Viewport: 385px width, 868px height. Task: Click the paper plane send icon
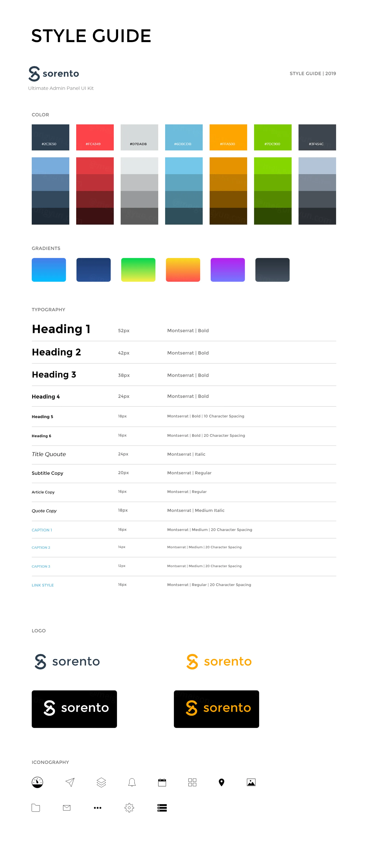coord(70,782)
